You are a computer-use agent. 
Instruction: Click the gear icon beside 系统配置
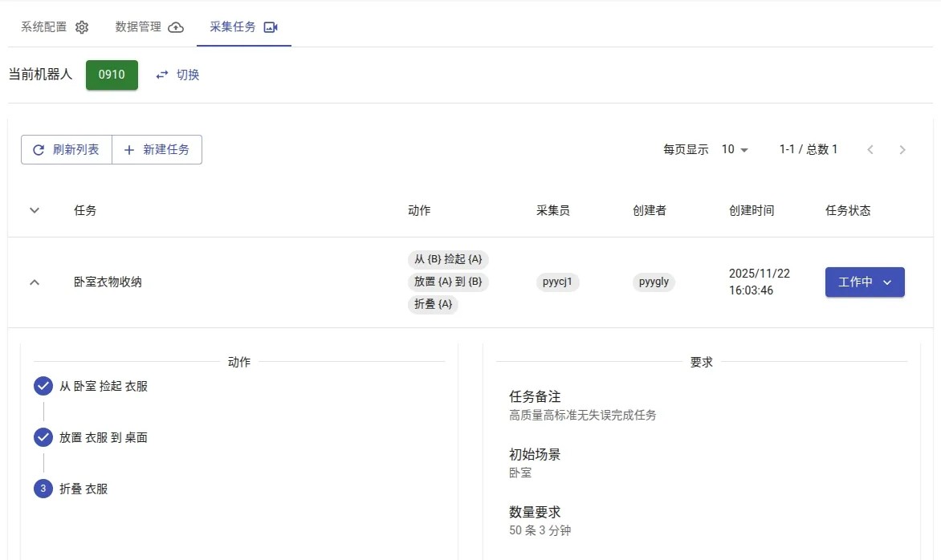82,27
